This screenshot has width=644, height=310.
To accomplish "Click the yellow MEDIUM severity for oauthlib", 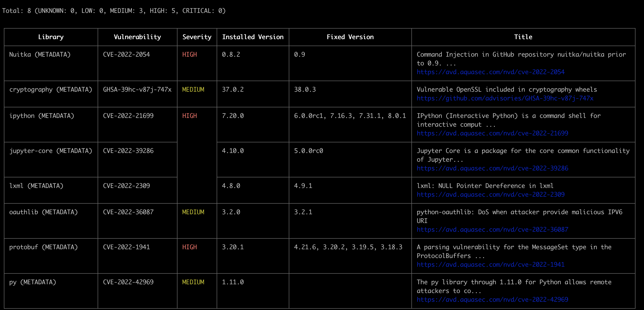I will click(193, 212).
